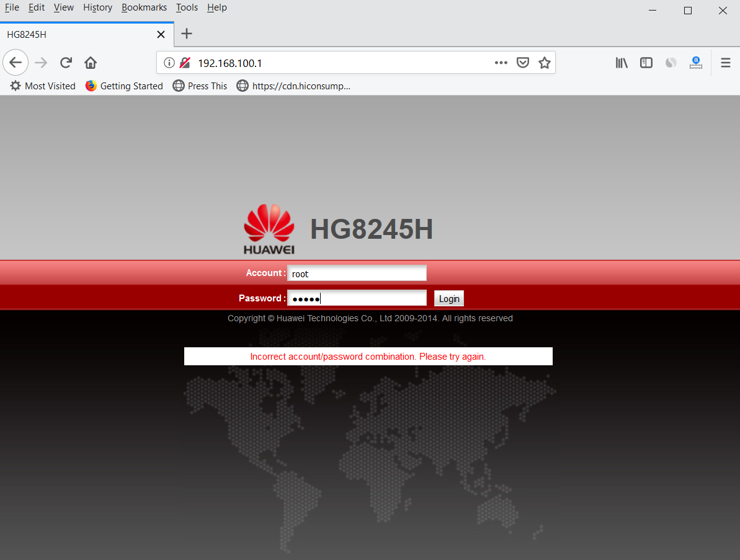Open the Help menu
The height and width of the screenshot is (560, 740).
click(217, 7)
